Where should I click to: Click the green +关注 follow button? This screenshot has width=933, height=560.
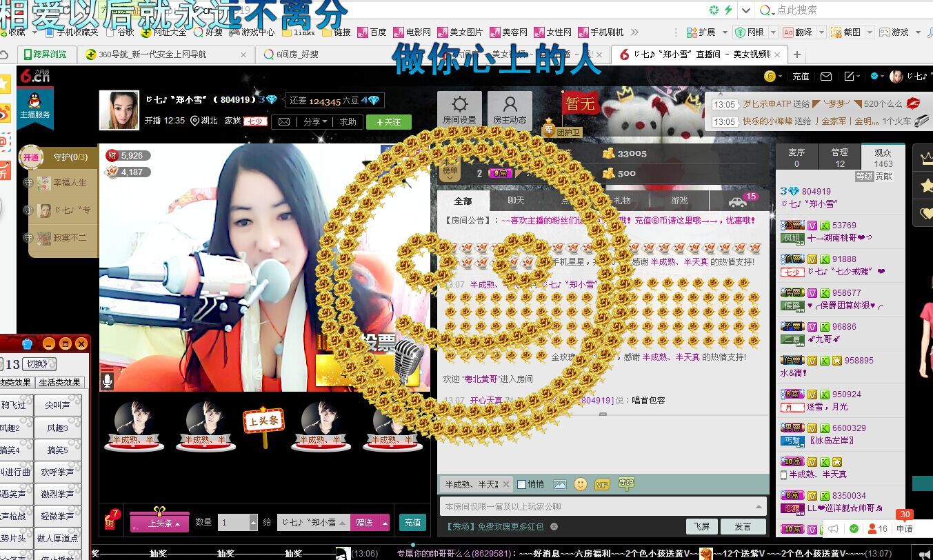tap(389, 121)
